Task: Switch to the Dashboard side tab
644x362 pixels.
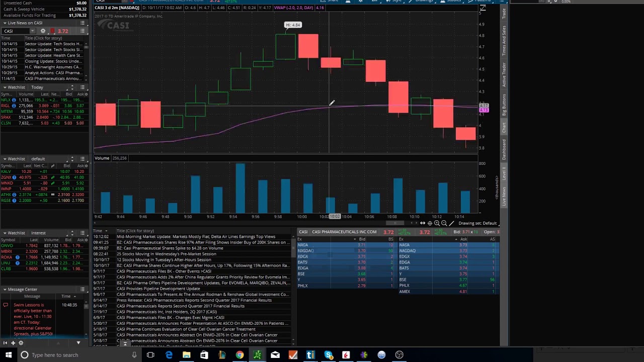Action: [x=504, y=149]
